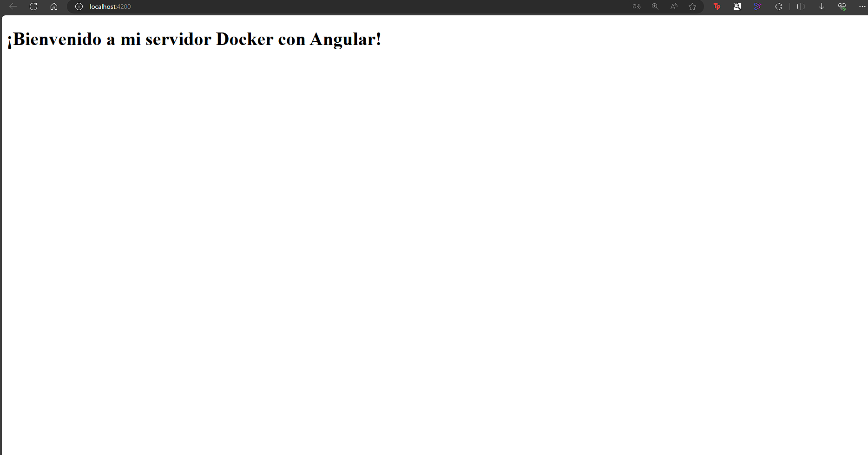The height and width of the screenshot is (455, 868).
Task: Open Settings and more menu
Action: (x=862, y=6)
